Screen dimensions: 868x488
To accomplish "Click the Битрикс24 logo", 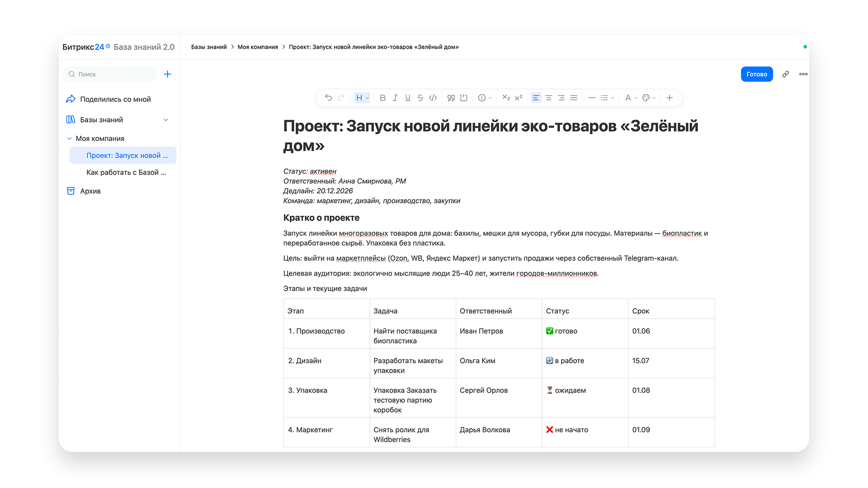I will point(86,47).
